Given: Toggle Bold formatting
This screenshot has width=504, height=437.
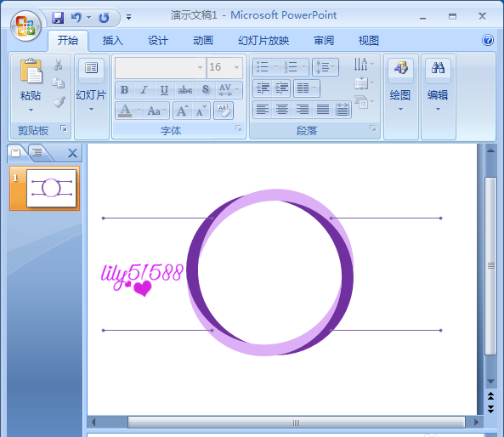Looking at the screenshot, I should (x=124, y=89).
